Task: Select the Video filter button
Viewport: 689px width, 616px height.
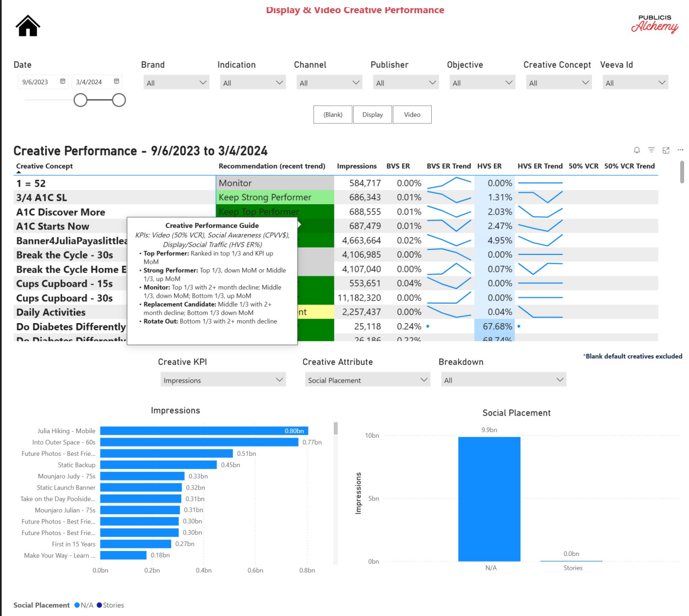Action: click(x=412, y=115)
